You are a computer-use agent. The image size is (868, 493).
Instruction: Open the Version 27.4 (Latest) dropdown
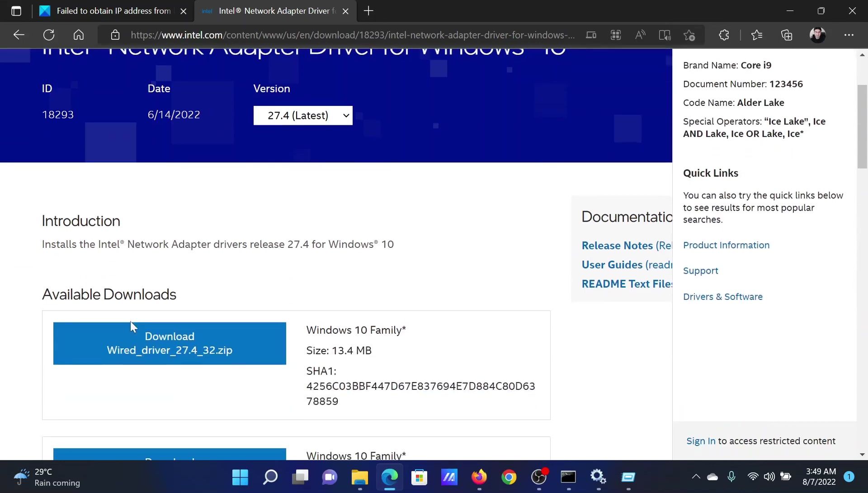coord(303,115)
